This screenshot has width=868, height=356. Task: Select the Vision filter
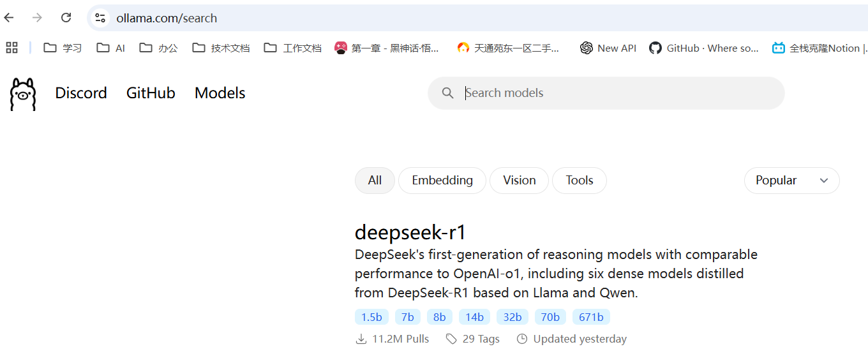(519, 181)
